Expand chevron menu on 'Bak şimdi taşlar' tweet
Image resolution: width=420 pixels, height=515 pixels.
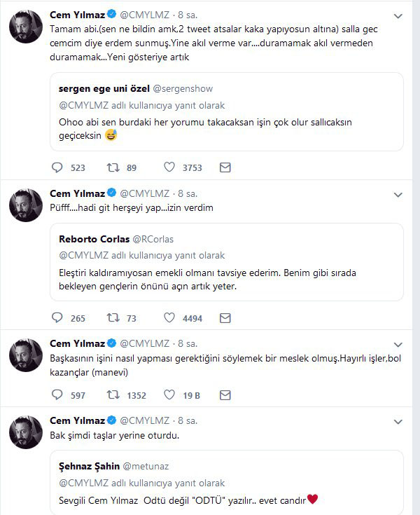(398, 421)
